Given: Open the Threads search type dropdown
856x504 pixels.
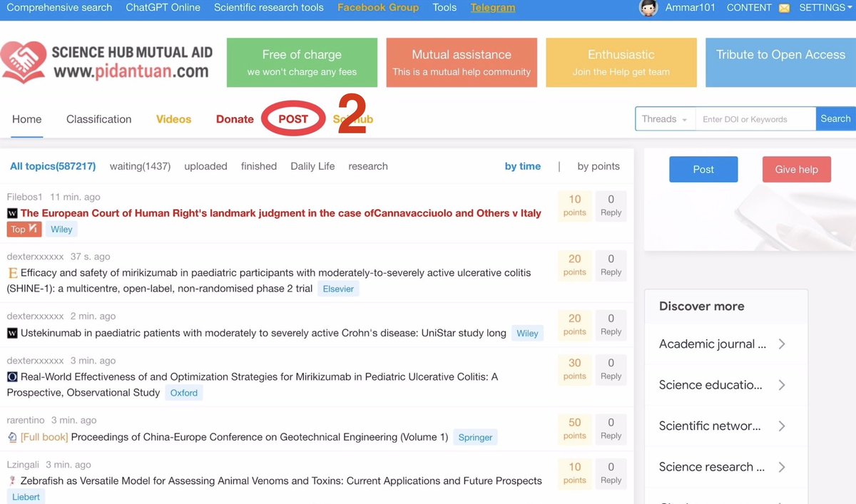Looking at the screenshot, I should (665, 119).
